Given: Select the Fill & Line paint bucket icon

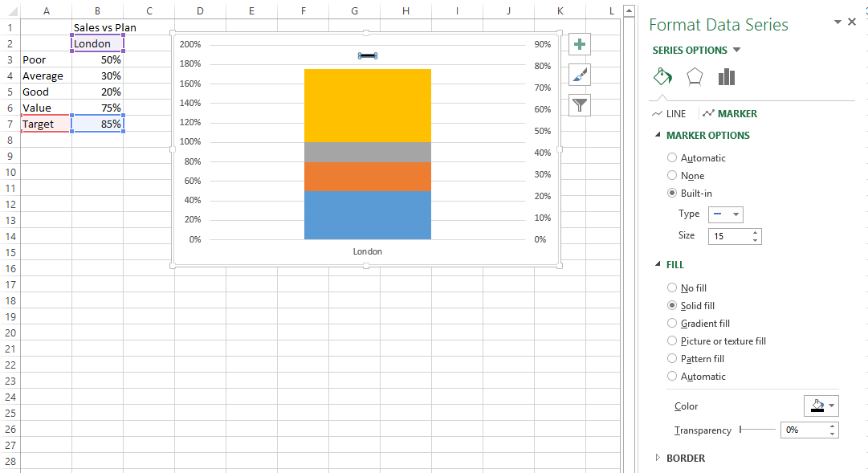Looking at the screenshot, I should point(662,76).
